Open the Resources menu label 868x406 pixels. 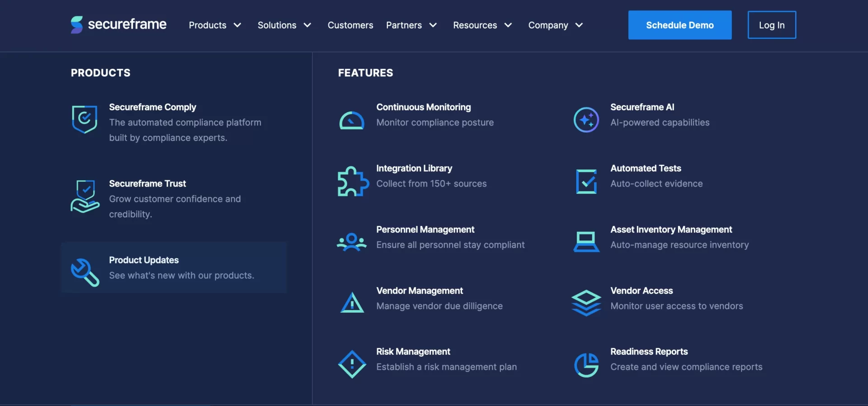[x=475, y=25]
